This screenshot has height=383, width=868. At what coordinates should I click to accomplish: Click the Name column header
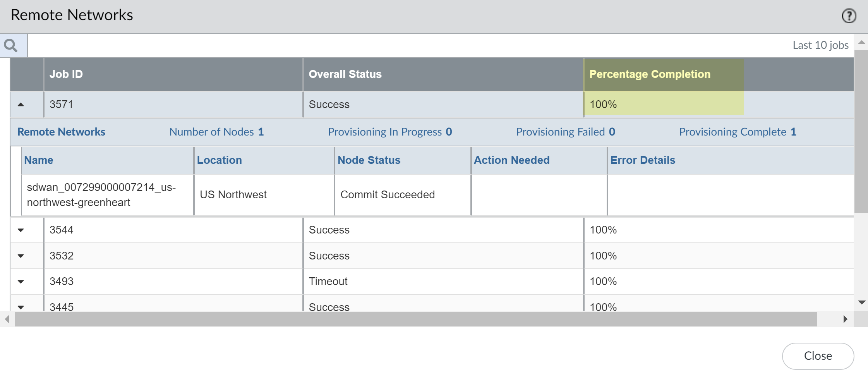[39, 160]
